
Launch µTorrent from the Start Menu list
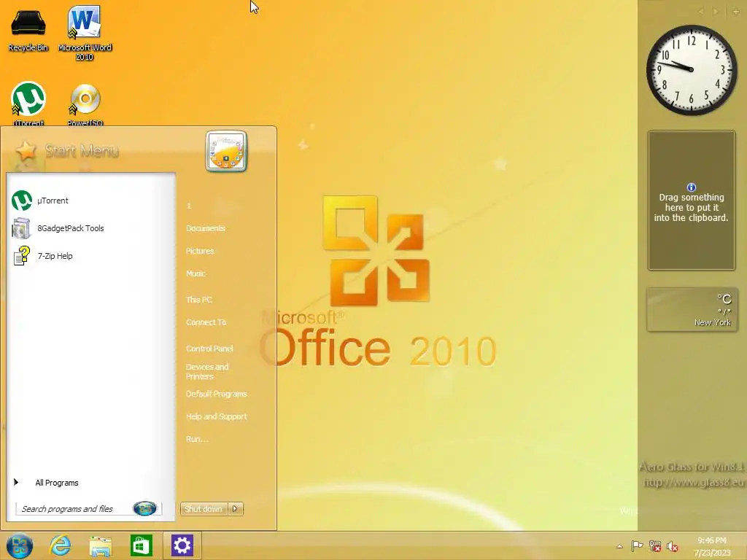(90, 201)
